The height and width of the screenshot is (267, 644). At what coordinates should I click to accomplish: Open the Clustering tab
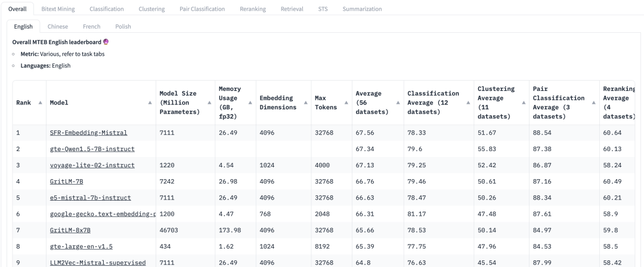coord(151,8)
